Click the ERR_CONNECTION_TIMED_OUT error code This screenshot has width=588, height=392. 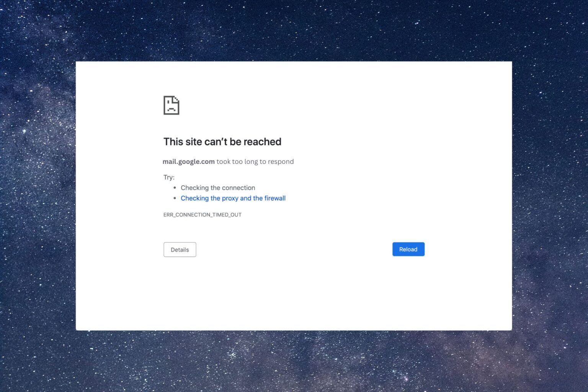pos(202,215)
